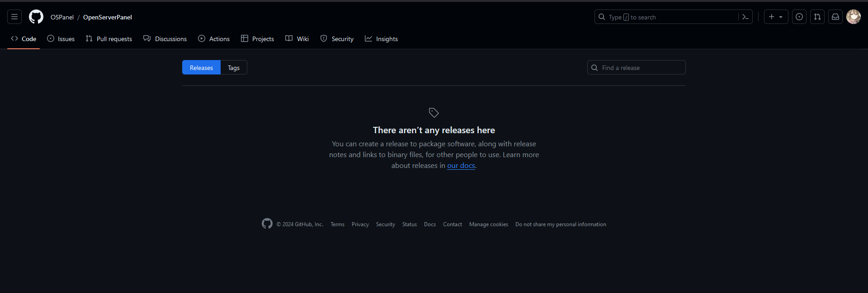Follow the 'our docs' link
The image size is (868, 293).
pyautogui.click(x=461, y=166)
